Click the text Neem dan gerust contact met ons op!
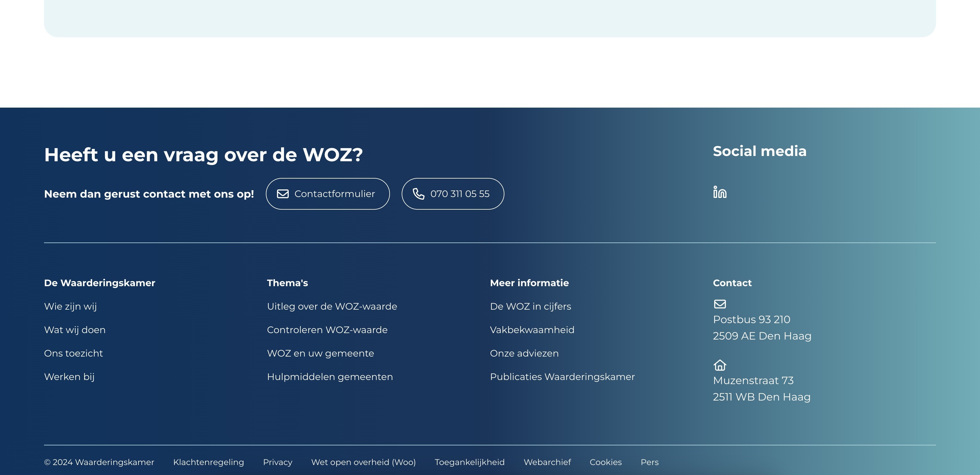980x475 pixels. [x=149, y=194]
